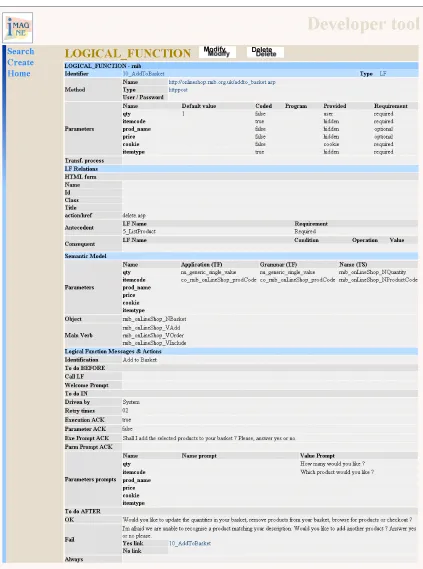
Task: Click the 'No link' label under Fail
Action: [x=132, y=551]
